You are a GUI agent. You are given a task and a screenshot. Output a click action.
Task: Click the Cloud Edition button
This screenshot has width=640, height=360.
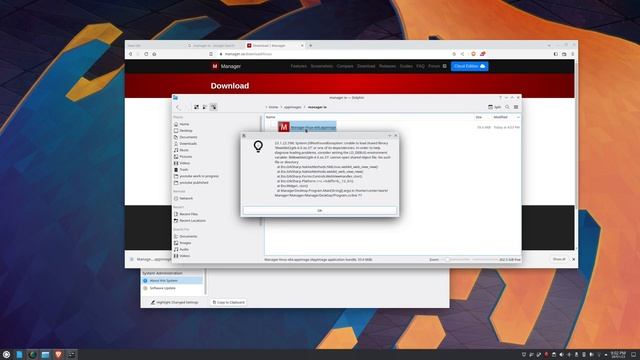469,66
